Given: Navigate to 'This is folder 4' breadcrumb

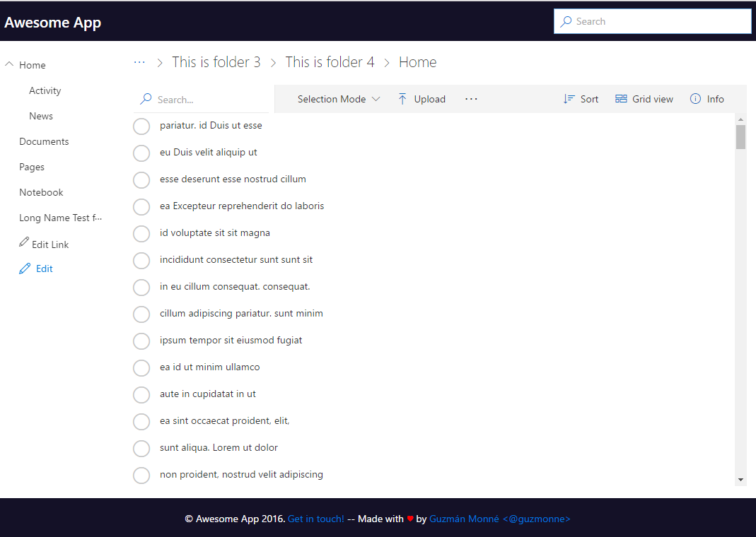Looking at the screenshot, I should (330, 62).
